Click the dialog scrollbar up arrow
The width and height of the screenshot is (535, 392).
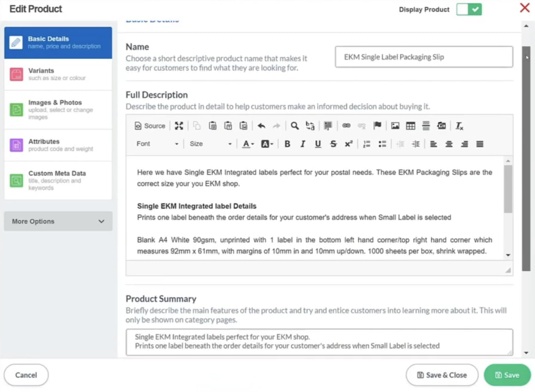526,26
